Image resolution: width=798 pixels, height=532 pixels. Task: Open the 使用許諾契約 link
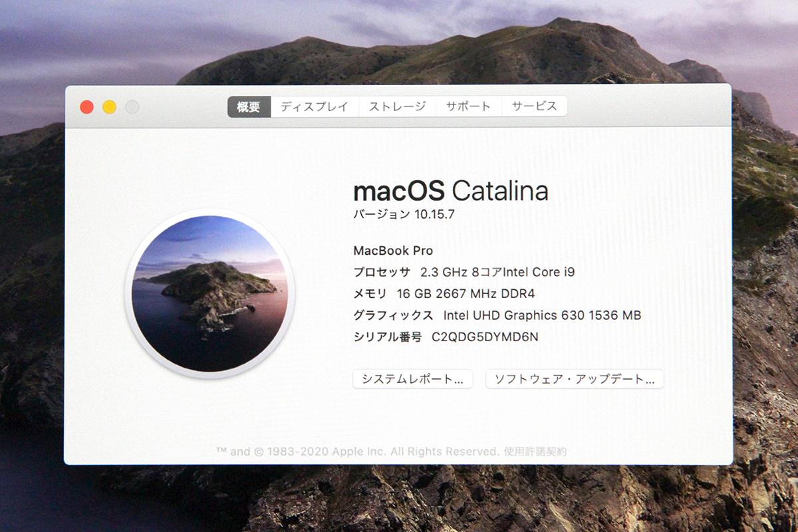(535, 452)
